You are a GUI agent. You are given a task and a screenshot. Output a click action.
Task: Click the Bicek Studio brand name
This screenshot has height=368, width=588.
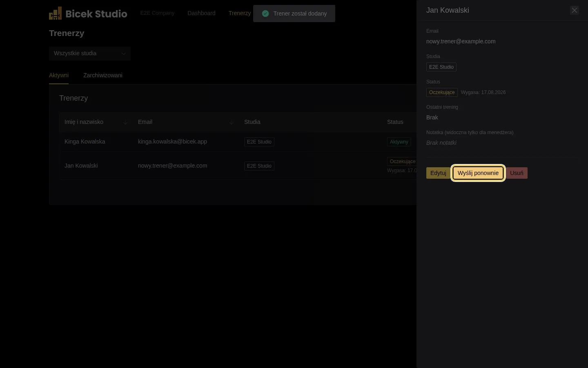96,13
